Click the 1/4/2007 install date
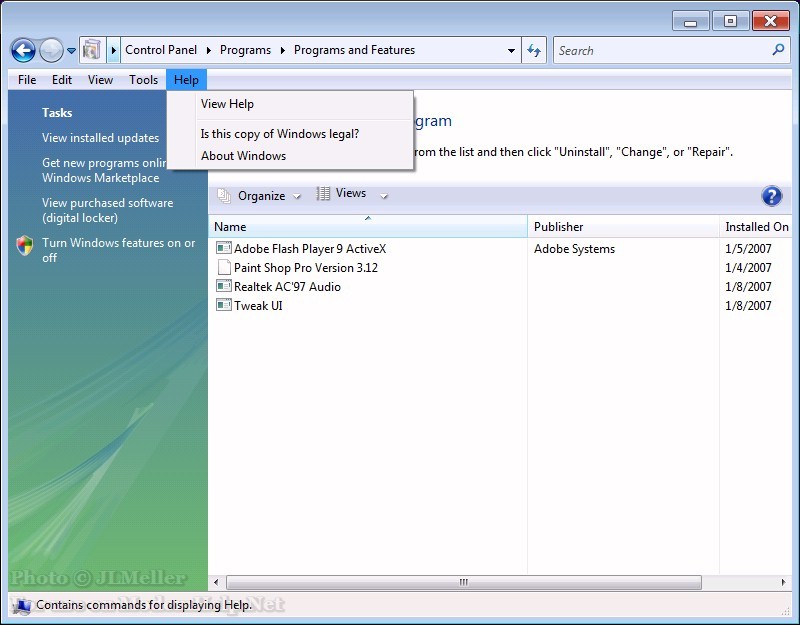The width and height of the screenshot is (800, 625). pyautogui.click(x=748, y=267)
